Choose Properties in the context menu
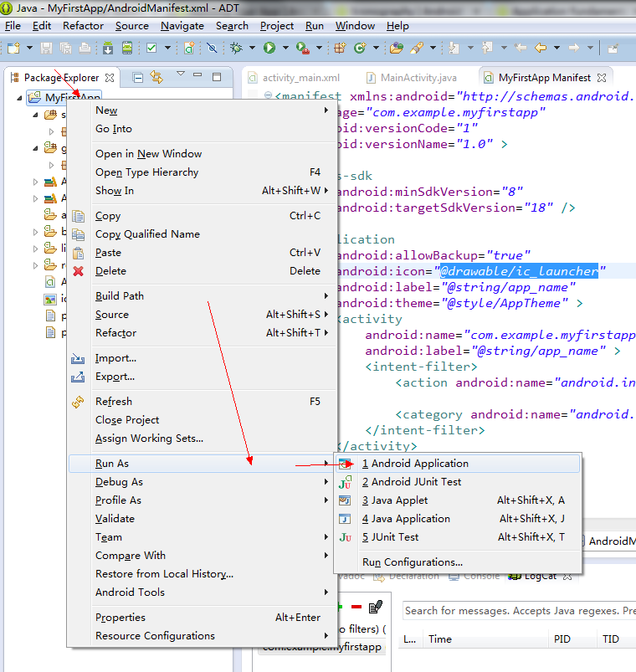 [203, 617]
